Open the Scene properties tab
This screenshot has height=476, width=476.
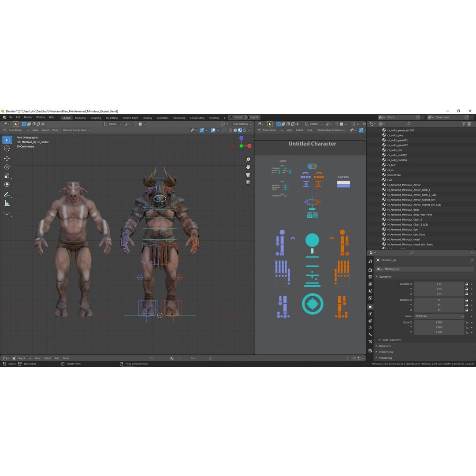point(370,291)
